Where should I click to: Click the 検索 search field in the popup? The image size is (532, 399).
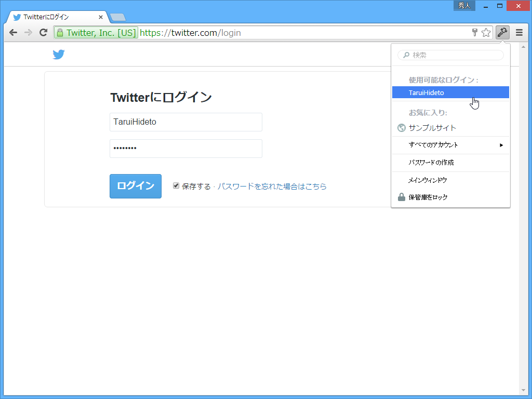pos(450,55)
